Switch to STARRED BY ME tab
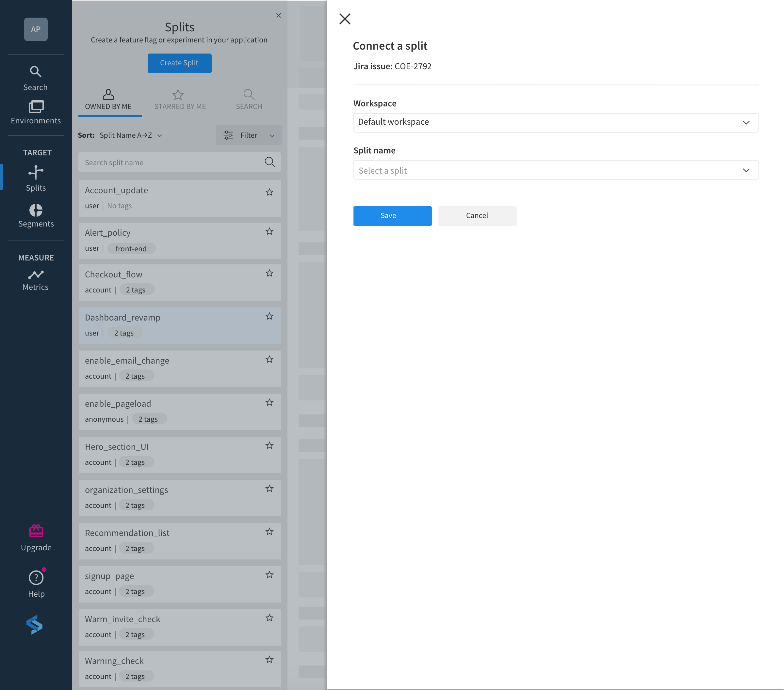The width and height of the screenshot is (784, 690). pos(179,99)
